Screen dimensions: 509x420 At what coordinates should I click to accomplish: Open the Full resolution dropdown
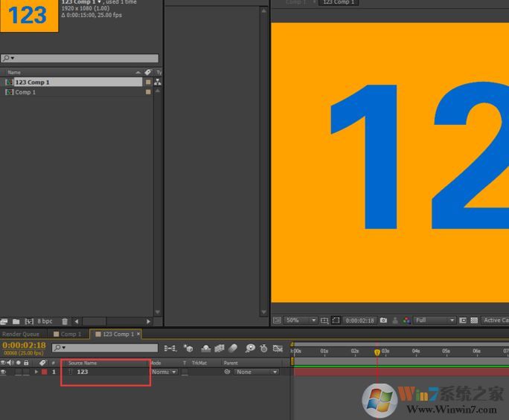tap(435, 320)
